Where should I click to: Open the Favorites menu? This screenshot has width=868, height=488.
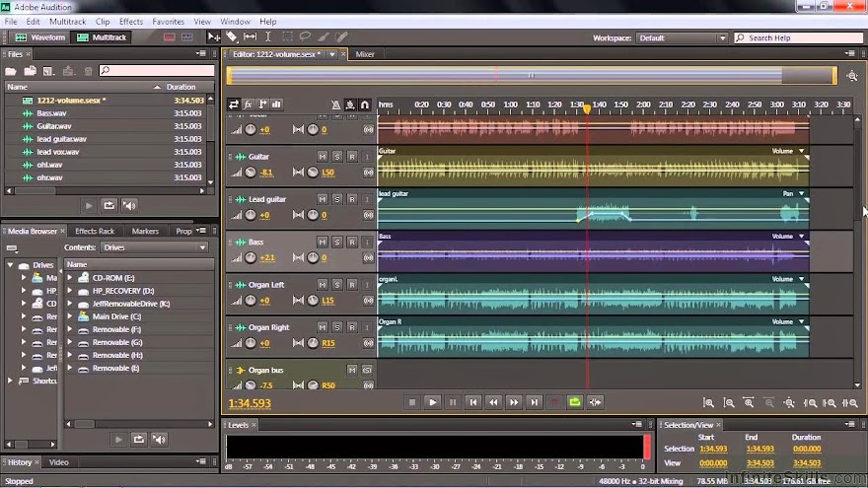(168, 22)
